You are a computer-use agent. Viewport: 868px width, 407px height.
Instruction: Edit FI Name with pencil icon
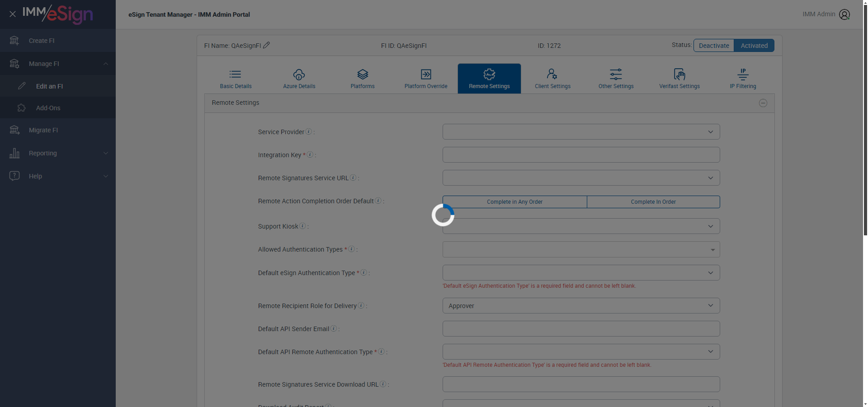coord(267,45)
